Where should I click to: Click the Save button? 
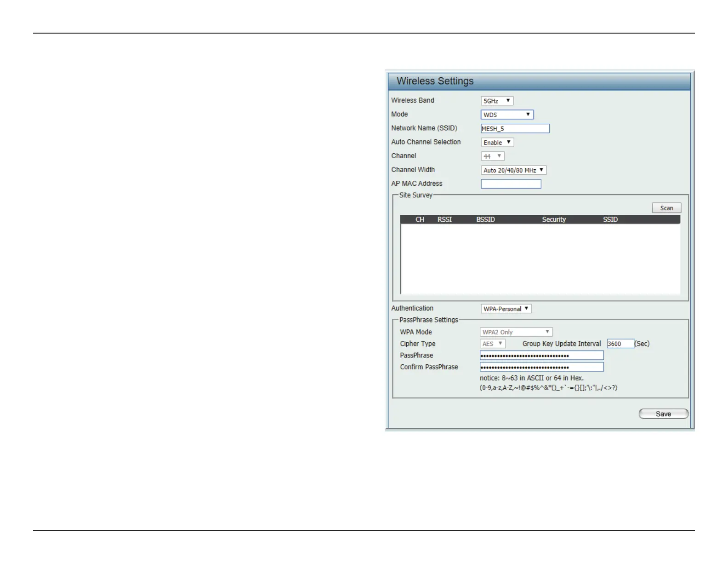pyautogui.click(x=663, y=414)
